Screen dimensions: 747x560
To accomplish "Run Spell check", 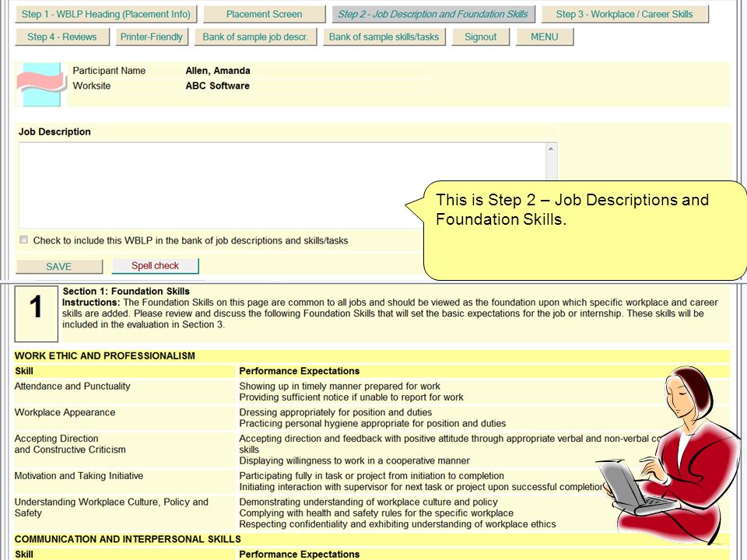I will (156, 266).
